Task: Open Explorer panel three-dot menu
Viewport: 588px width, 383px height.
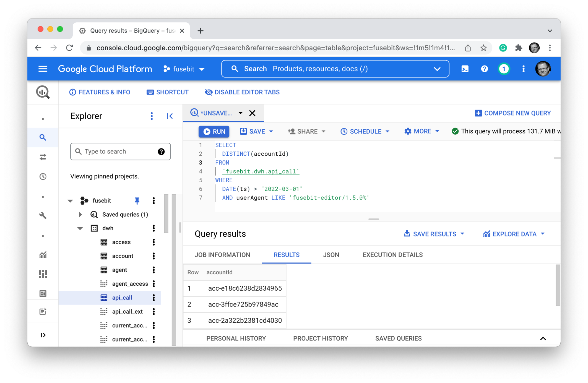Action: 152,116
